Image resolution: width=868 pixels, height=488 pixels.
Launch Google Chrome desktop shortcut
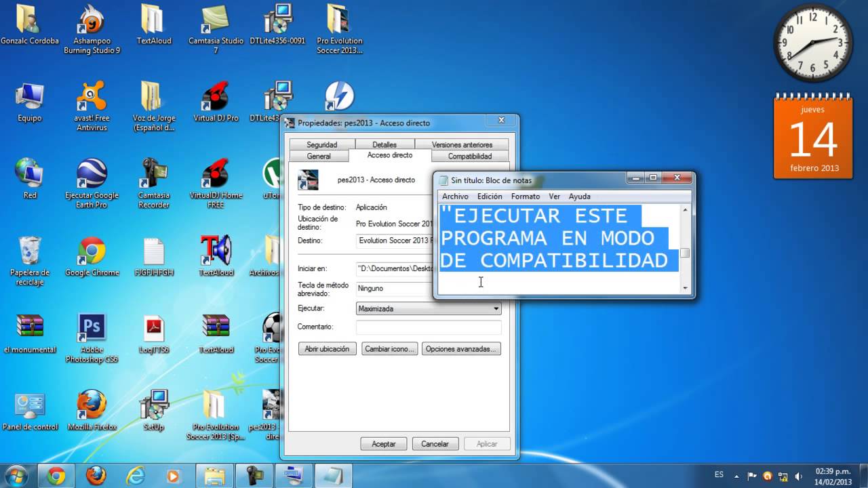(92, 256)
